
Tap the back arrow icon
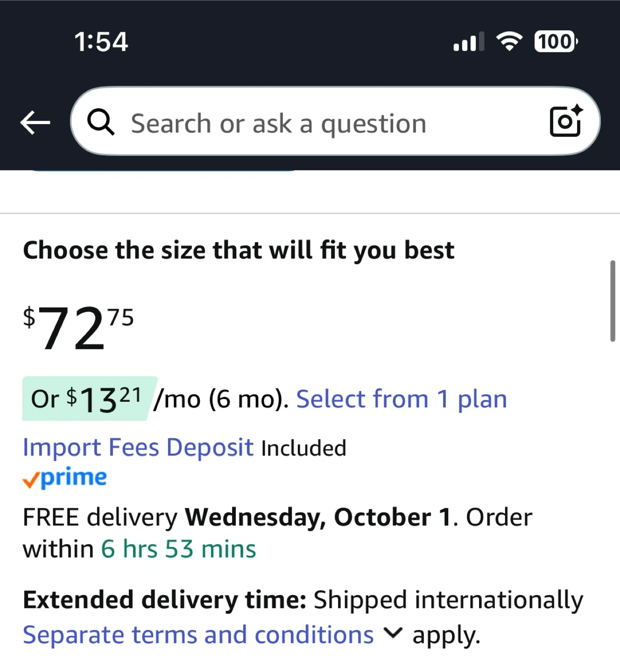(x=35, y=123)
